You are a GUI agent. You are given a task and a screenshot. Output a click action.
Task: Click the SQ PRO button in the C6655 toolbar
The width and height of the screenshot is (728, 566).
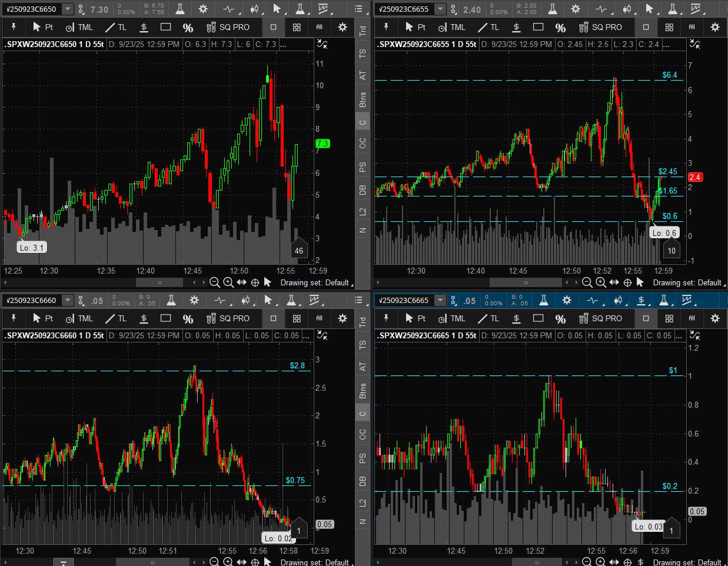pyautogui.click(x=600, y=27)
